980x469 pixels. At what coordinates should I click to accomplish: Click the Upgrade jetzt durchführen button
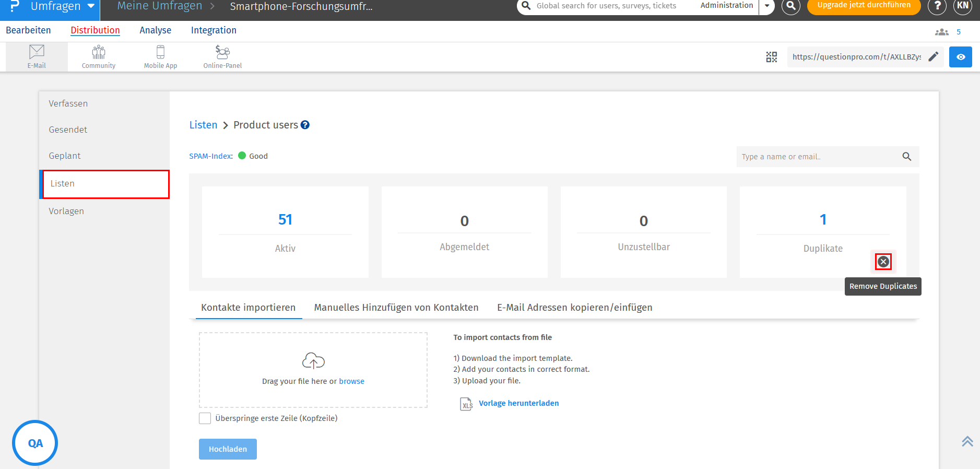pos(864,6)
